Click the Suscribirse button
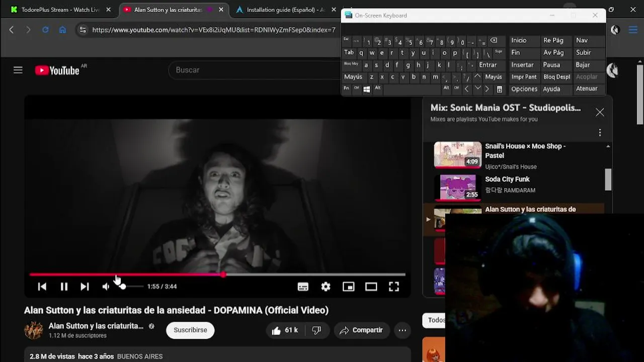Viewport: 644px width, 362px height. click(190, 330)
